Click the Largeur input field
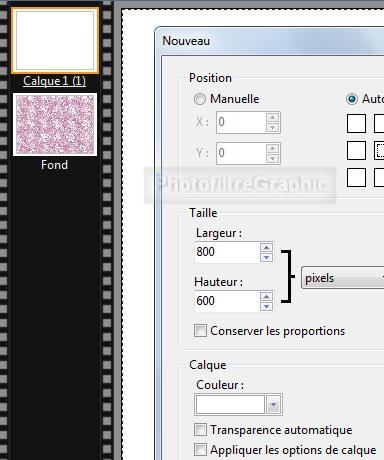Image resolution: width=384 pixels, height=460 pixels. [227, 252]
